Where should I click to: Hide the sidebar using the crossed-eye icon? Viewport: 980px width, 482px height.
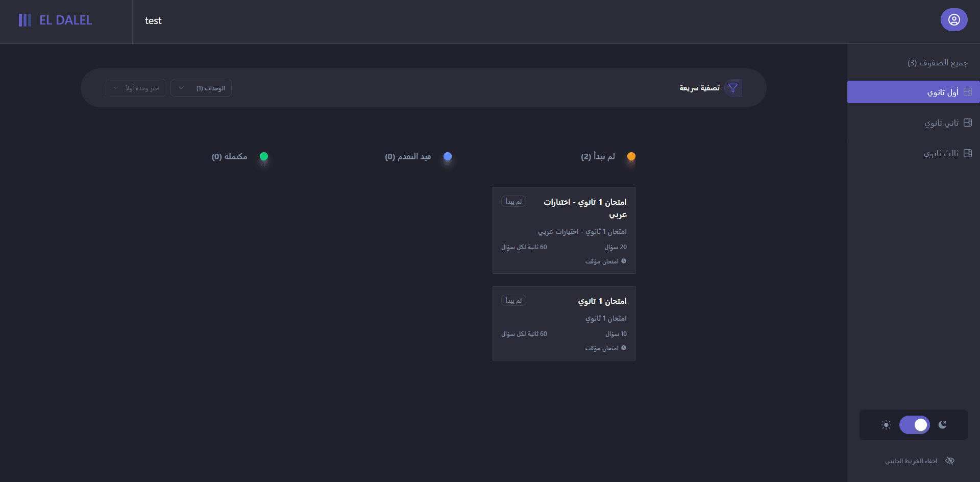[950, 461]
